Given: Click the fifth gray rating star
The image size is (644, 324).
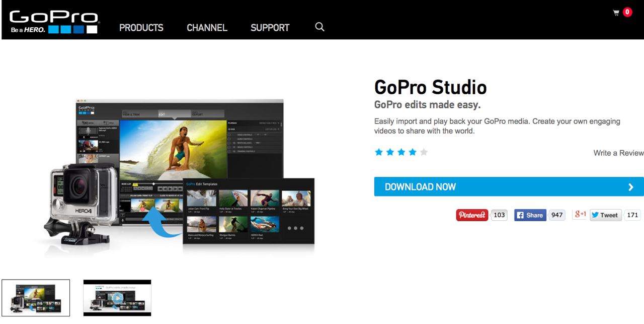Looking at the screenshot, I should 424,152.
